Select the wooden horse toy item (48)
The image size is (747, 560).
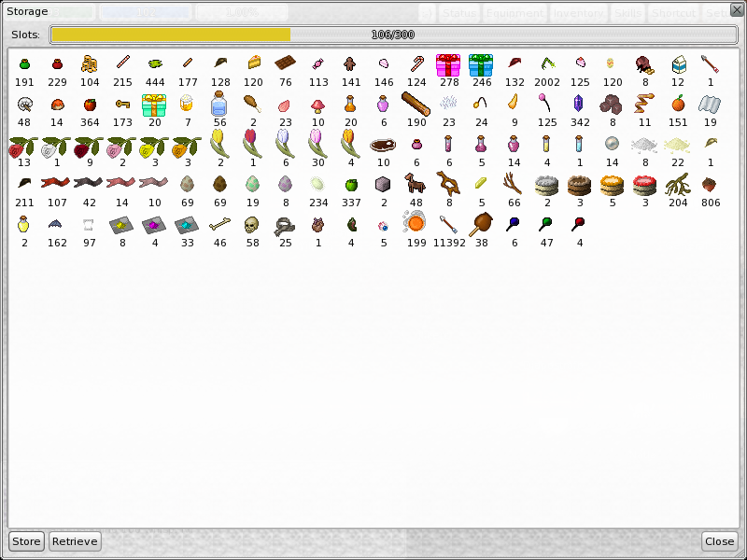point(414,183)
